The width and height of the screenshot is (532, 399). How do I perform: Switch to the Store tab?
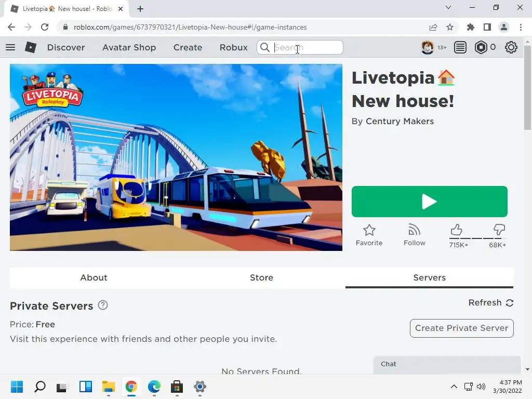(x=261, y=277)
